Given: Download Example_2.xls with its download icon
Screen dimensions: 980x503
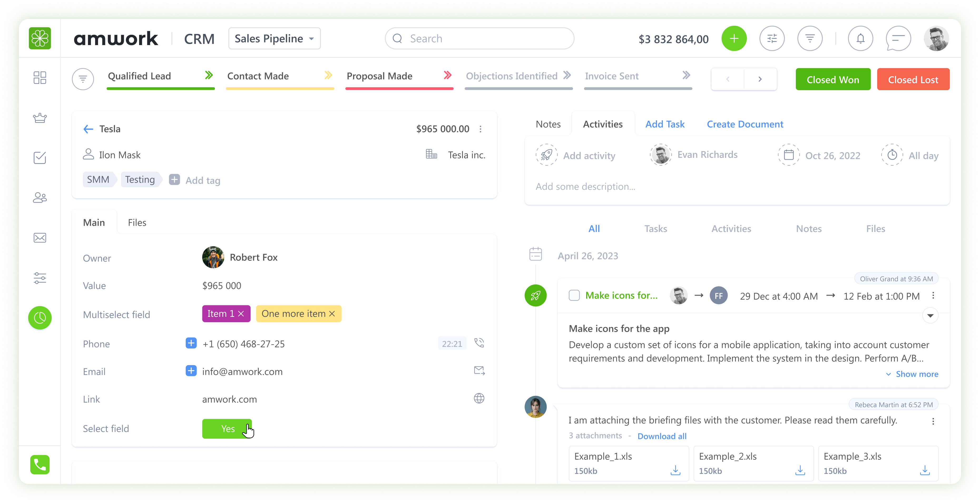Looking at the screenshot, I should point(800,470).
